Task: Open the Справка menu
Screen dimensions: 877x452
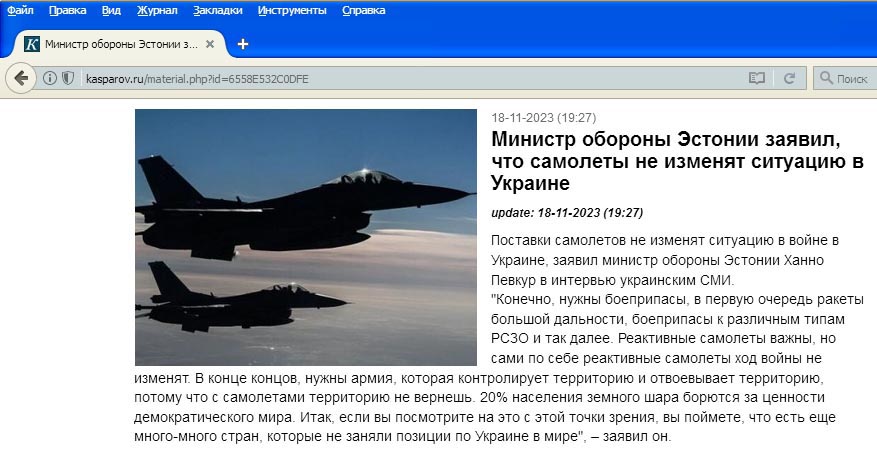Action: pyautogui.click(x=364, y=10)
